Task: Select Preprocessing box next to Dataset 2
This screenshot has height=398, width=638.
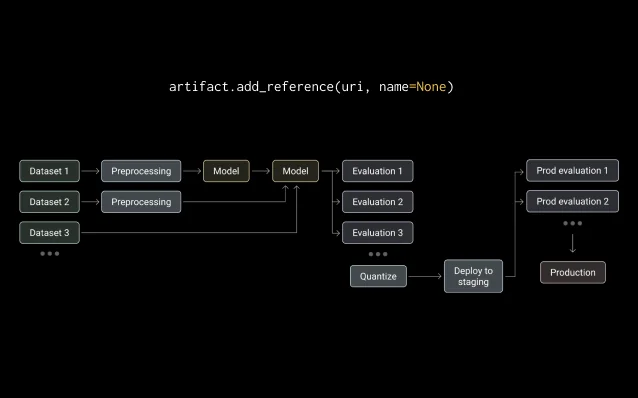Action: click(x=141, y=202)
